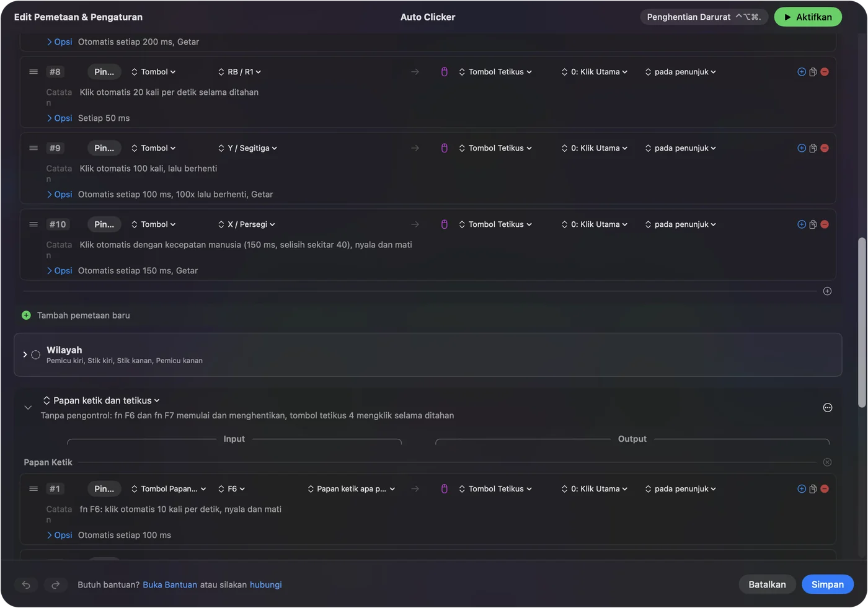
Task: Click the Pin... button in row #8
Action: [x=104, y=72]
